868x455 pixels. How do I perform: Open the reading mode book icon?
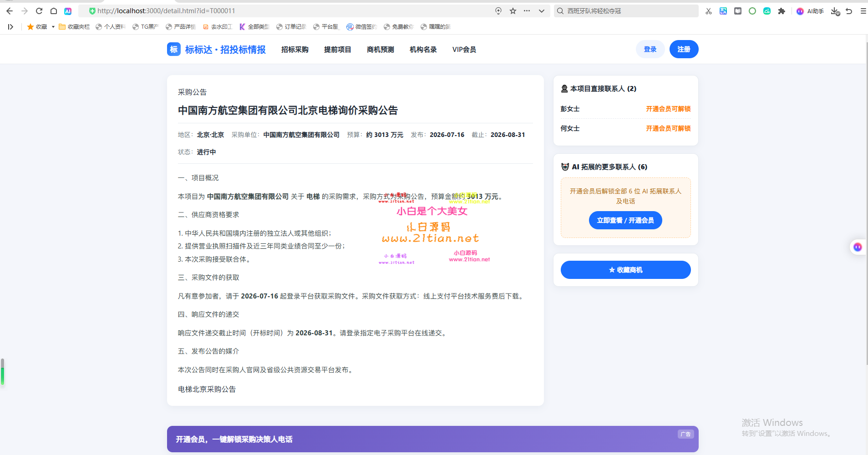(x=738, y=11)
